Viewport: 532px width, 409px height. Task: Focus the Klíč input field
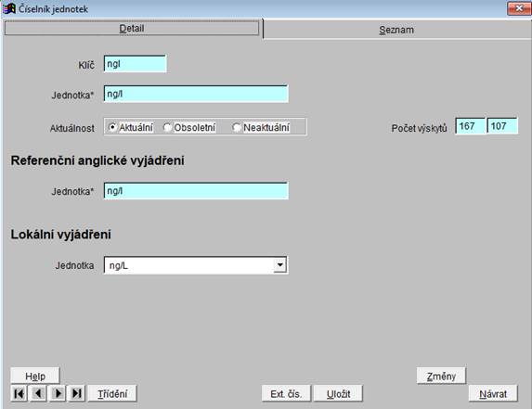point(135,64)
